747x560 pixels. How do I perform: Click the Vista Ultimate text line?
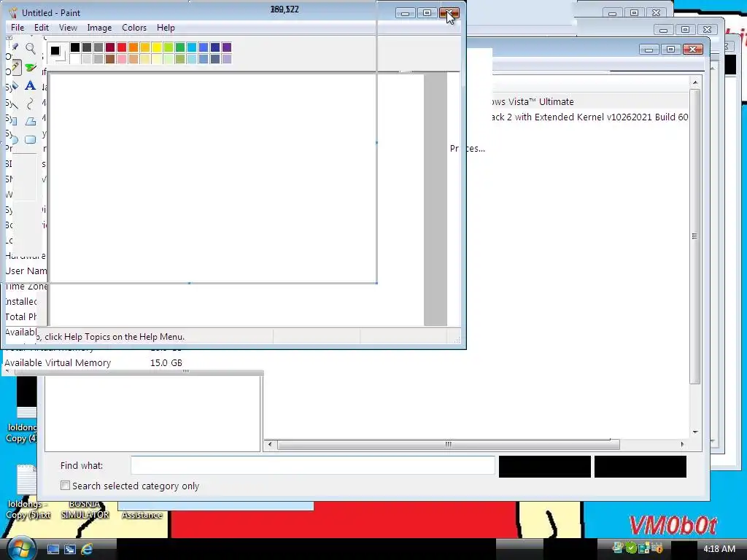point(532,101)
